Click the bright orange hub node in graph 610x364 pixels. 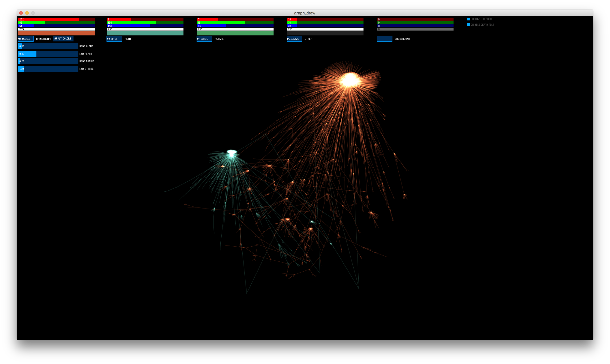click(350, 80)
